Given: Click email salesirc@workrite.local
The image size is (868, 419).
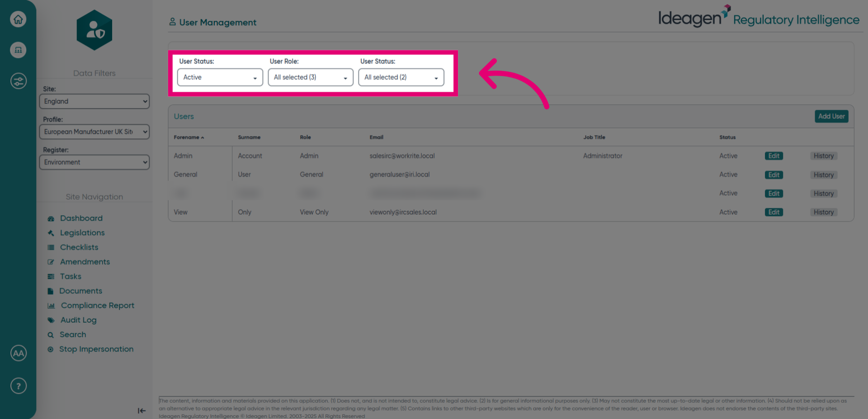Looking at the screenshot, I should point(402,156).
